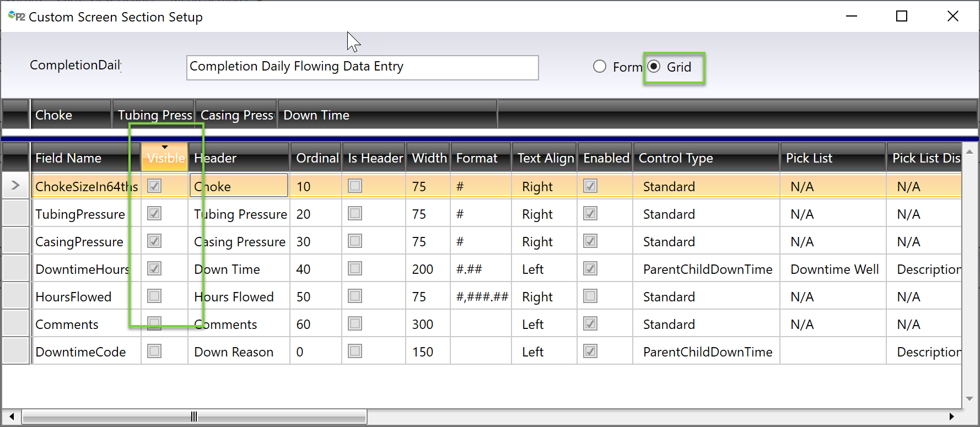Toggle Enabled checkbox for HoursFlowed row
980x427 pixels.
590,296
